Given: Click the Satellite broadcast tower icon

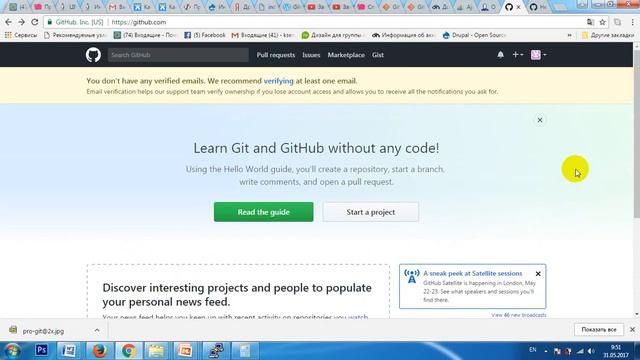Looking at the screenshot, I should (411, 276).
